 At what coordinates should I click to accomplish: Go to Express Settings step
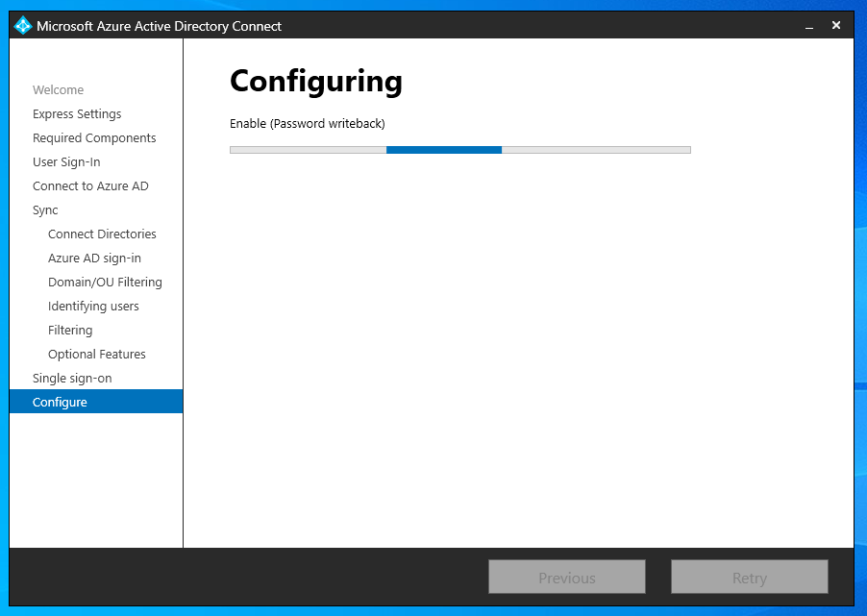click(77, 114)
